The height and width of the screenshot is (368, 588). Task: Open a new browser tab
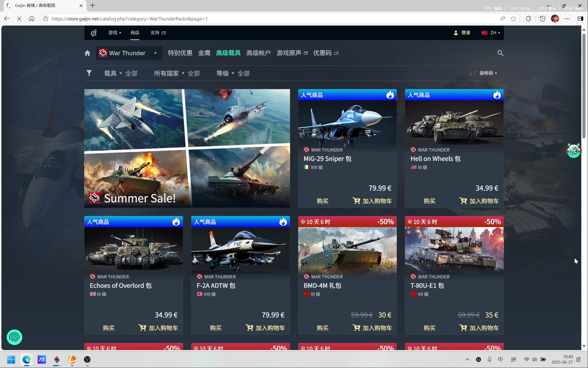[92, 5]
